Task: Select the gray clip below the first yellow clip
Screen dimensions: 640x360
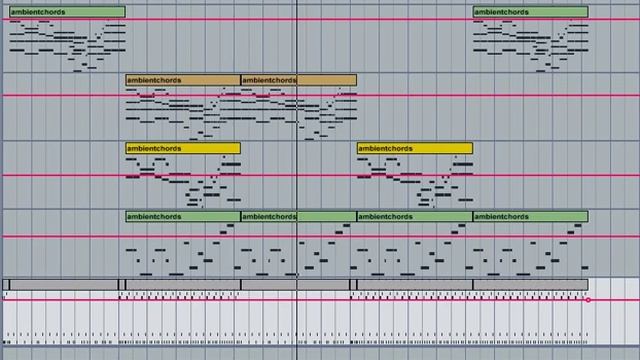Action: [x=183, y=284]
